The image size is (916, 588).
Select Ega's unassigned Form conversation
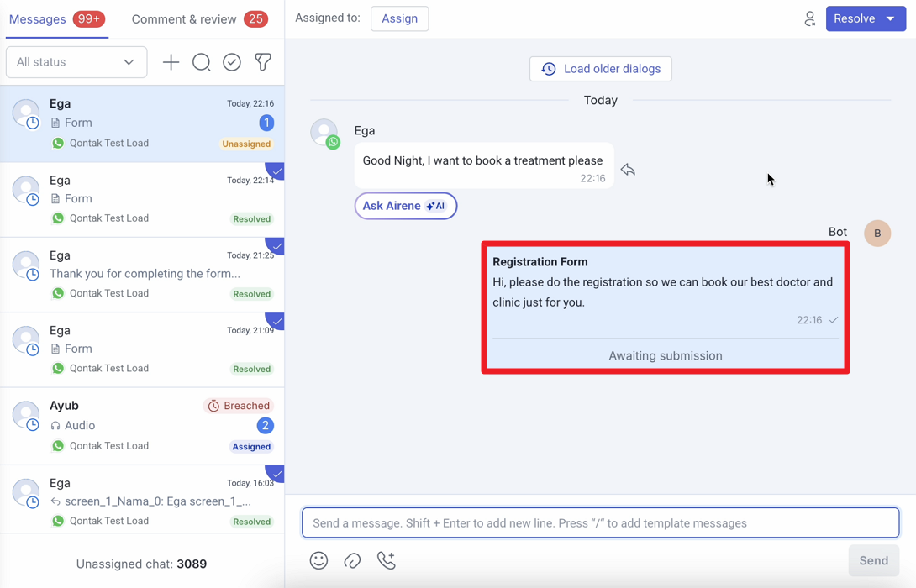click(x=142, y=123)
